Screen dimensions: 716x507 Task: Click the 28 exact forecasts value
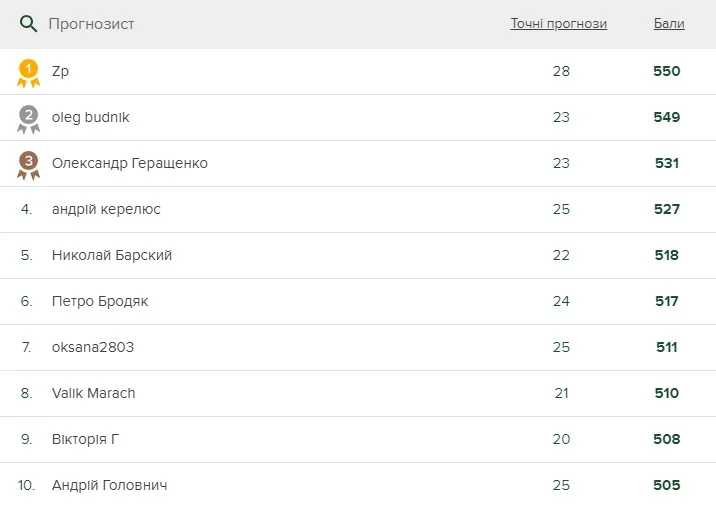561,72
